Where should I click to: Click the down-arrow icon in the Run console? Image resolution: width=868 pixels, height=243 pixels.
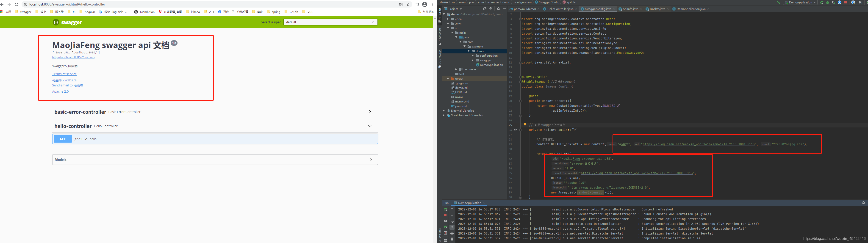pos(452,215)
